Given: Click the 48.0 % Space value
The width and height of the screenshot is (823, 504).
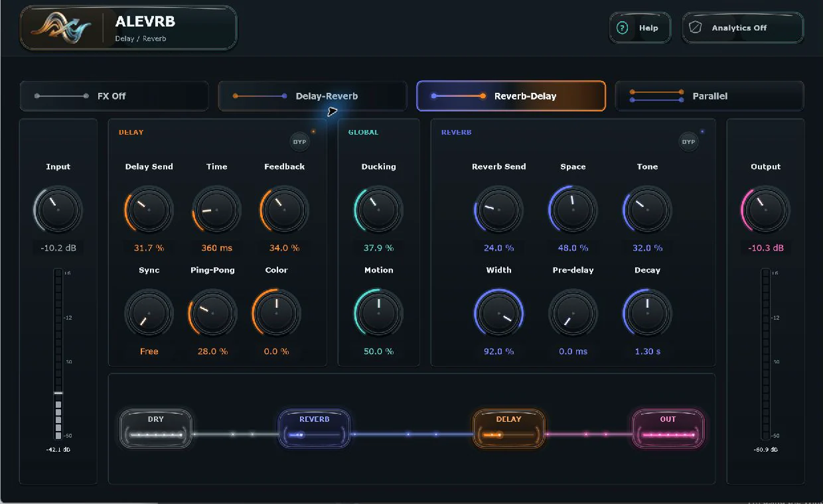Looking at the screenshot, I should [573, 248].
